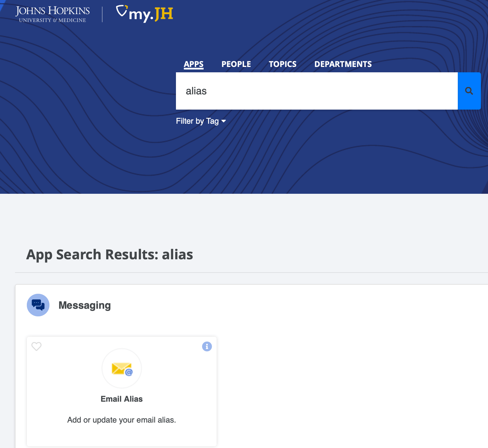
Task: Open the Johns Hopkins University & Medicine logo
Action: coord(53,14)
